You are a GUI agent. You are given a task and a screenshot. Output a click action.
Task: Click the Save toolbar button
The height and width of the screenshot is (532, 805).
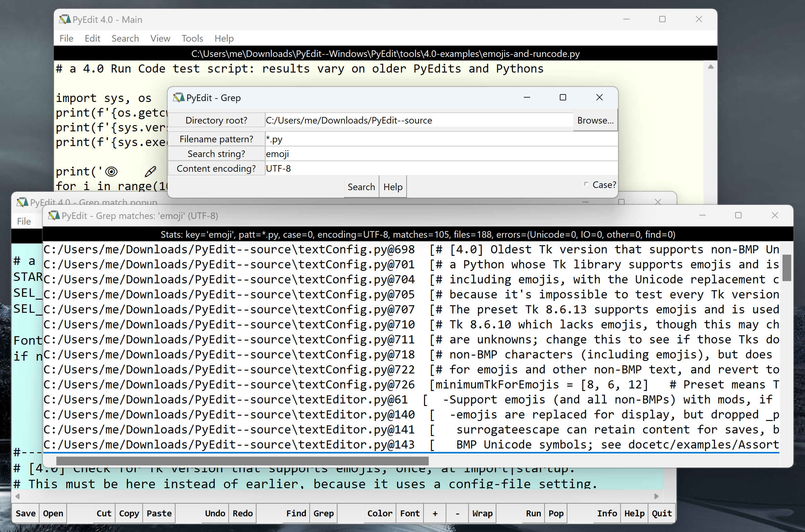25,513
